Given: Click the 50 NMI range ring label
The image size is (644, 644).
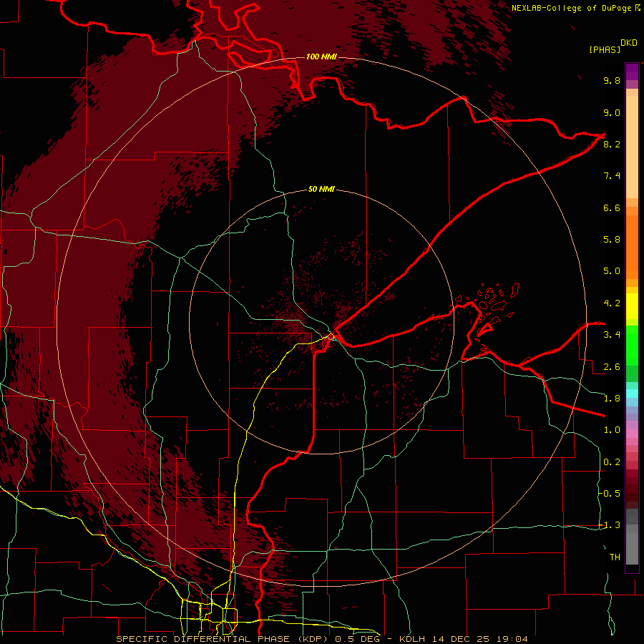Looking at the screenshot, I should [x=321, y=189].
